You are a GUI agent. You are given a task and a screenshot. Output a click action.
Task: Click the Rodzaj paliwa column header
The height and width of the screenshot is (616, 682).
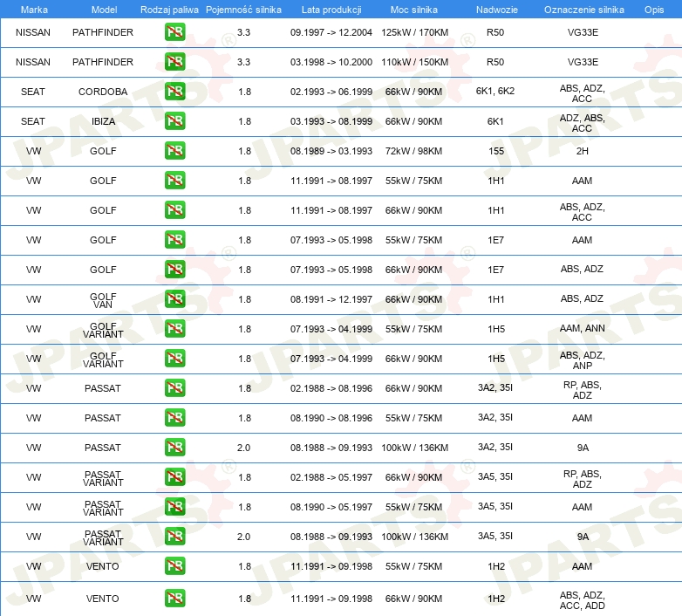[x=169, y=10]
